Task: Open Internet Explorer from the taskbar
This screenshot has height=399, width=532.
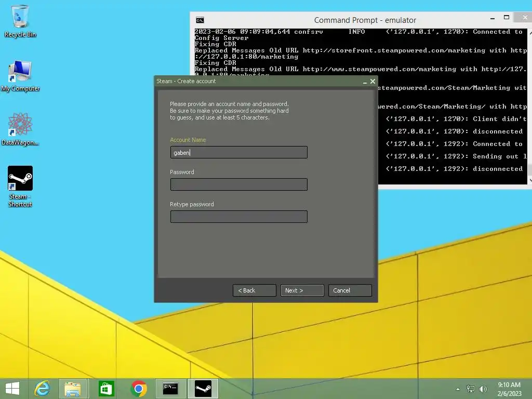Action: click(x=43, y=389)
